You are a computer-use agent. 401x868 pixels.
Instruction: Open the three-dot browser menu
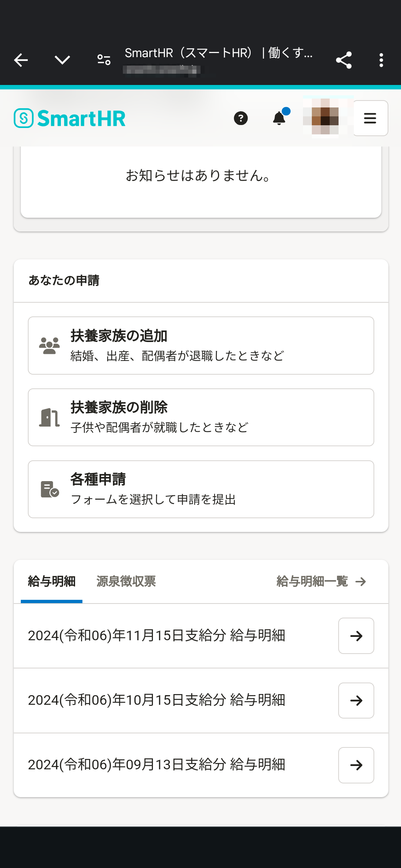click(x=381, y=59)
